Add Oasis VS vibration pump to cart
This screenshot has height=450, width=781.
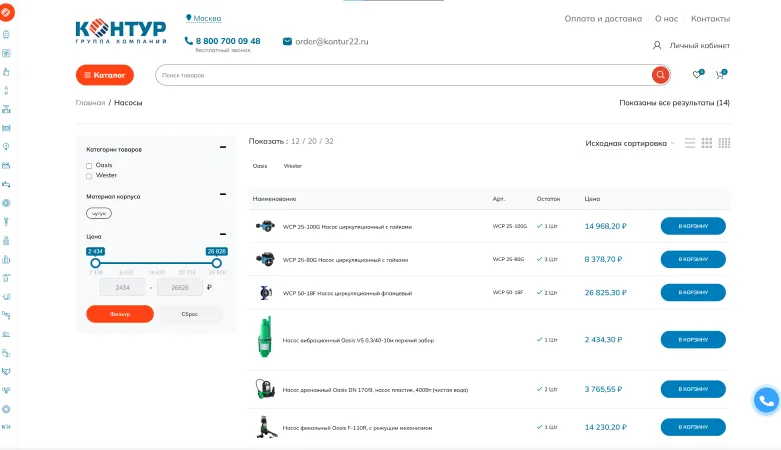pos(693,339)
